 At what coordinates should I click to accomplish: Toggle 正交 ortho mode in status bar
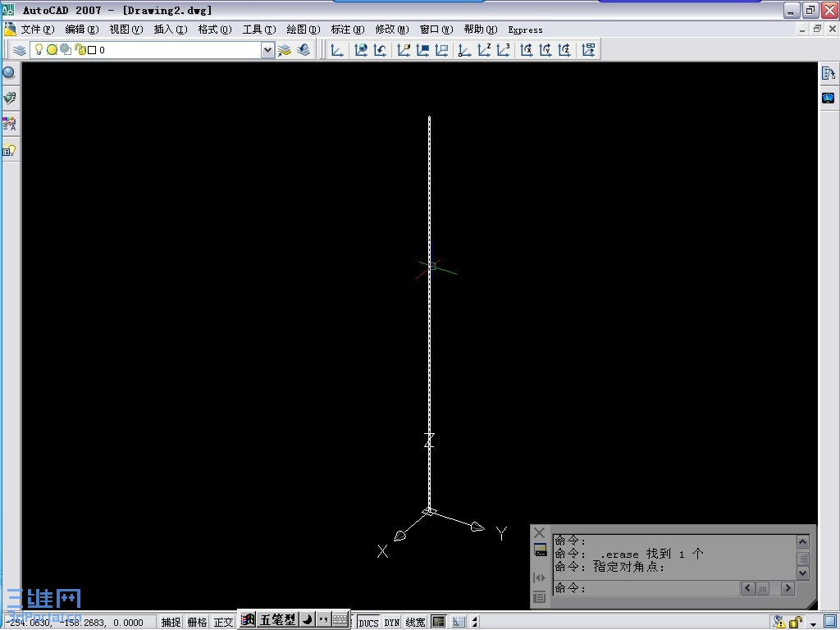[x=223, y=622]
